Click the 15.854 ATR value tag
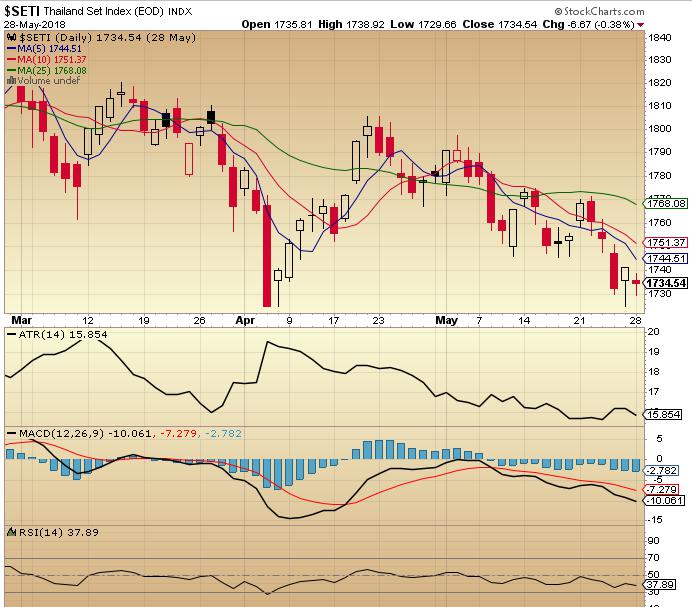Viewport: 692px width, 607px height. (664, 415)
